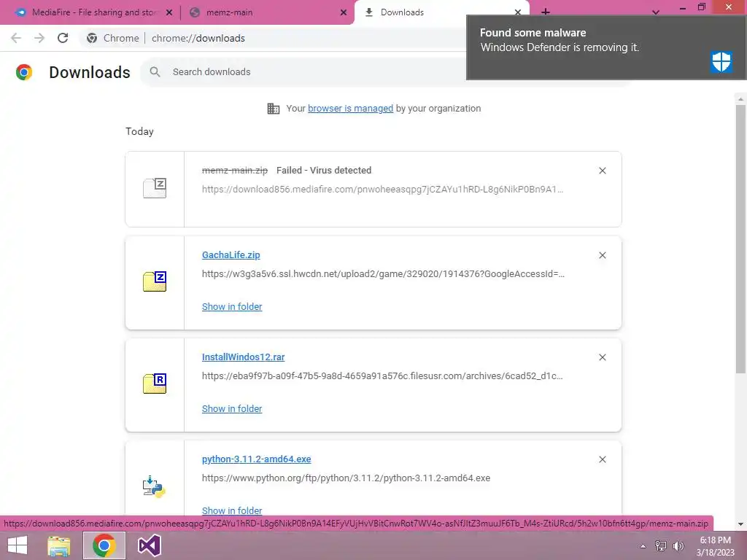Viewport: 747px width, 560px height.
Task: Click the Failed - Virus detected status
Action: 324,171
